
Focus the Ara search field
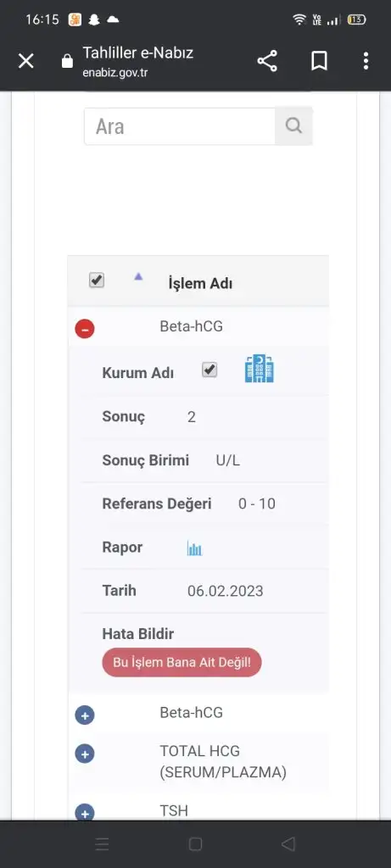pos(180,126)
